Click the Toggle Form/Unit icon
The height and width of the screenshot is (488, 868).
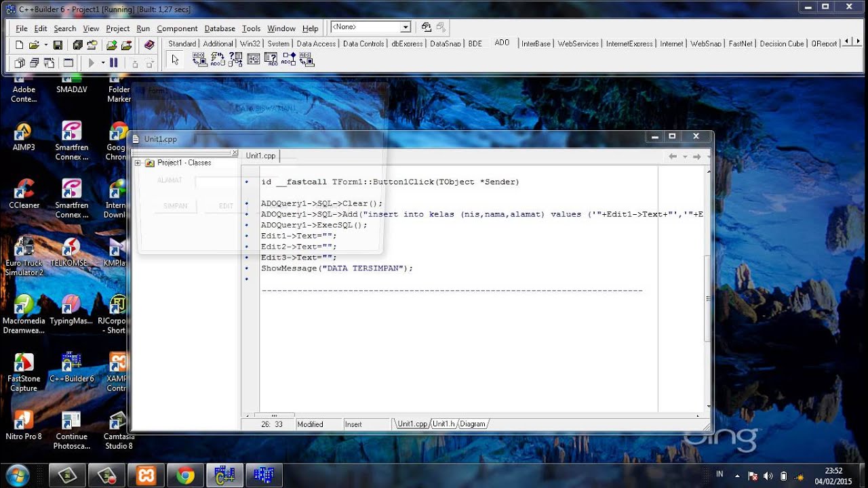click(x=49, y=63)
